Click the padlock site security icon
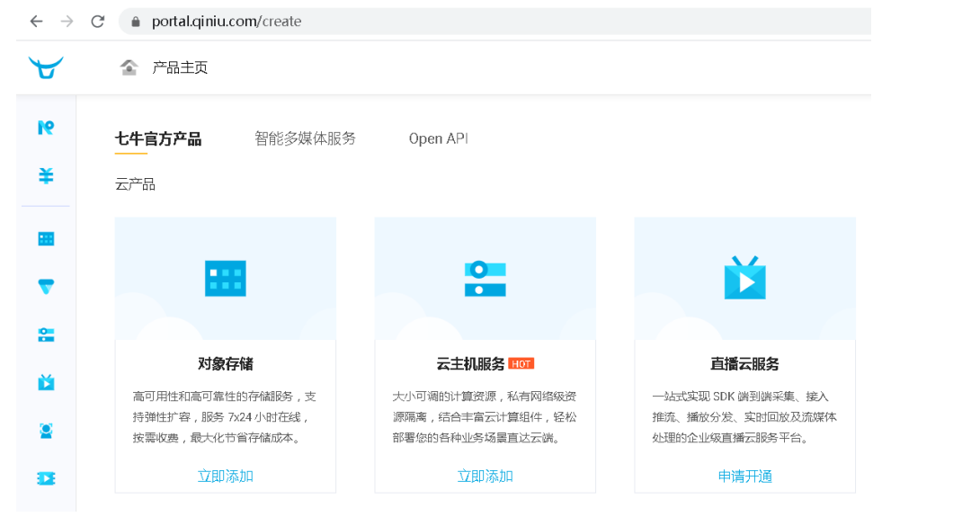The height and width of the screenshot is (526, 980). point(136,22)
